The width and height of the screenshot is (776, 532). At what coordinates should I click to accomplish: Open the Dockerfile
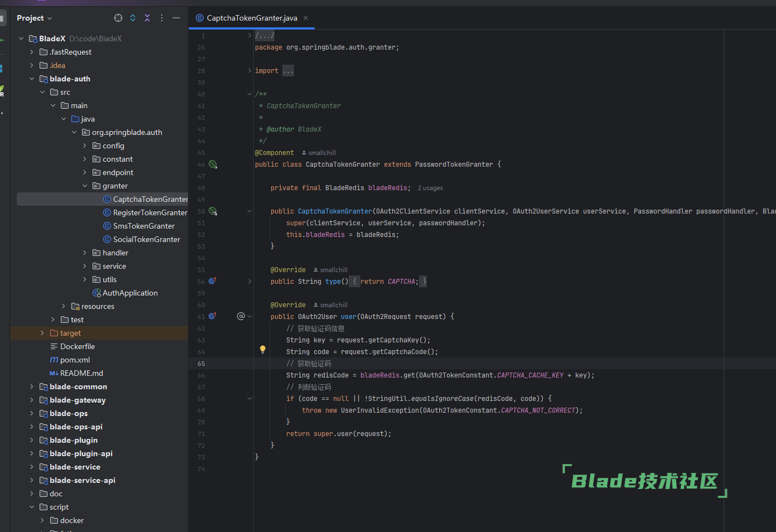pyautogui.click(x=73, y=346)
